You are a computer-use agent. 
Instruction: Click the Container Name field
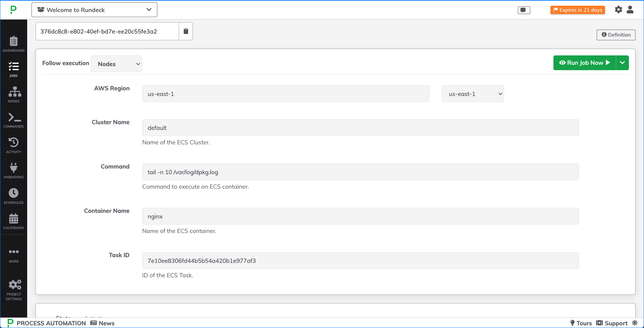(x=361, y=216)
